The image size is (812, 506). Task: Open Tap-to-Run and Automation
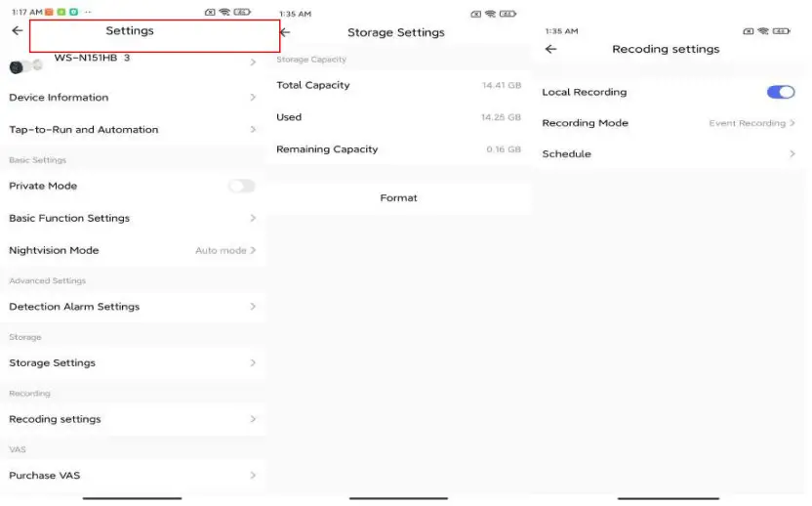[x=133, y=129]
